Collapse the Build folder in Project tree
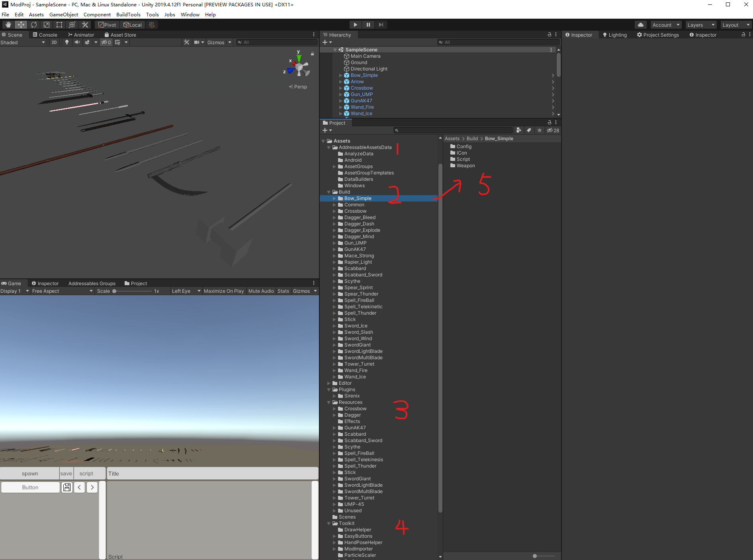The height and width of the screenshot is (560, 753). pos(329,192)
